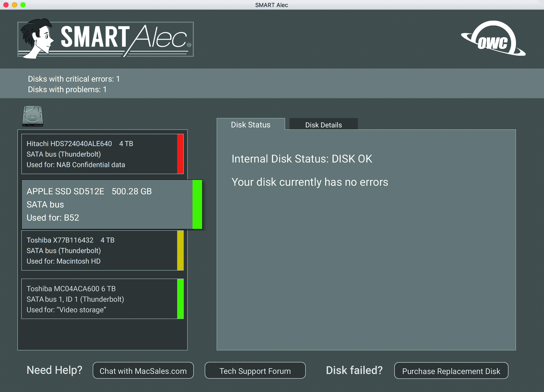
Task: Click the 'Need Help?' label
Action: tap(54, 370)
